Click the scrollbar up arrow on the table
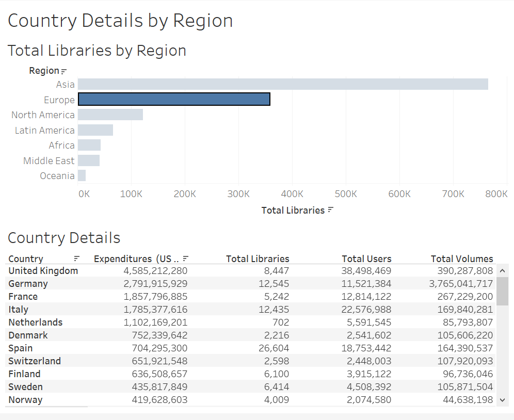This screenshot has width=514, height=420. [x=502, y=270]
